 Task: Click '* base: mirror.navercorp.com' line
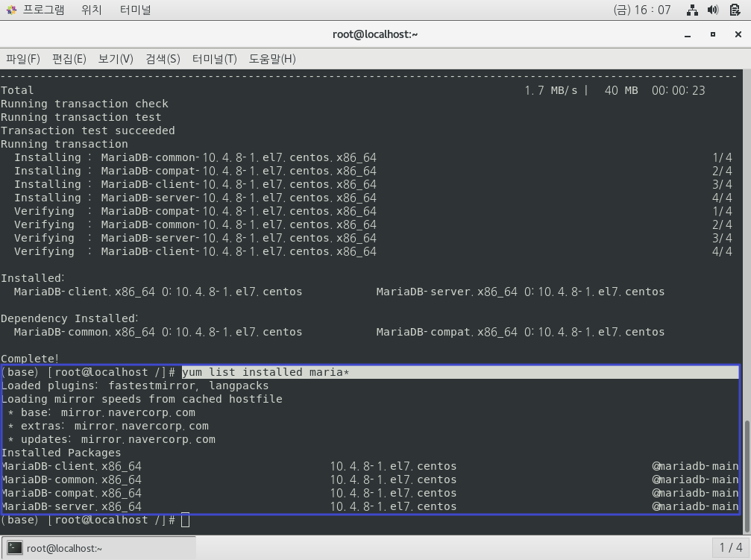pyautogui.click(x=101, y=412)
